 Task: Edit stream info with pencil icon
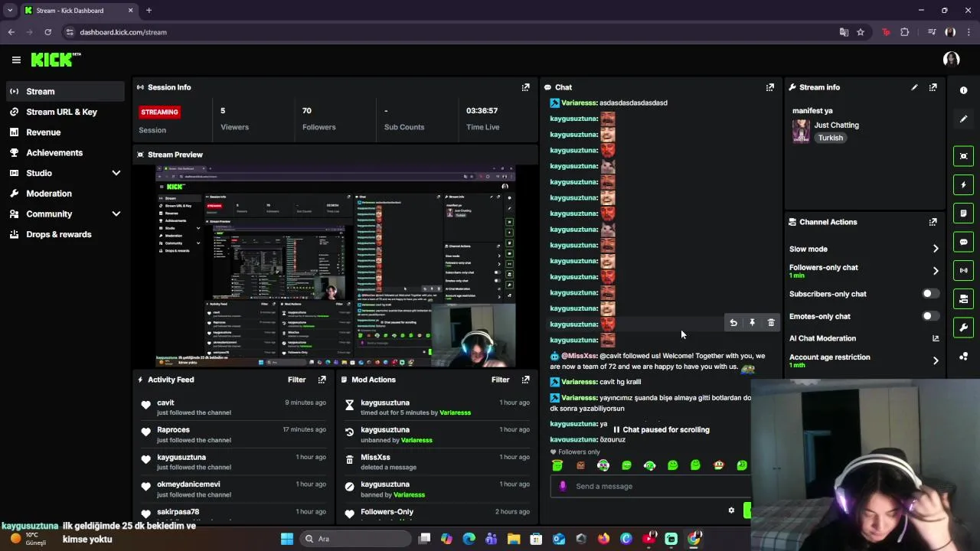point(914,87)
